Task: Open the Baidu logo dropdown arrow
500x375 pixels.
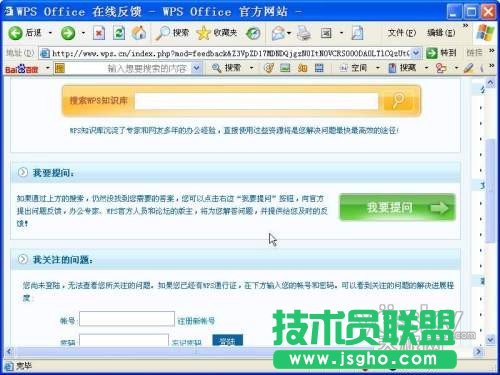Action: pyautogui.click(x=47, y=68)
